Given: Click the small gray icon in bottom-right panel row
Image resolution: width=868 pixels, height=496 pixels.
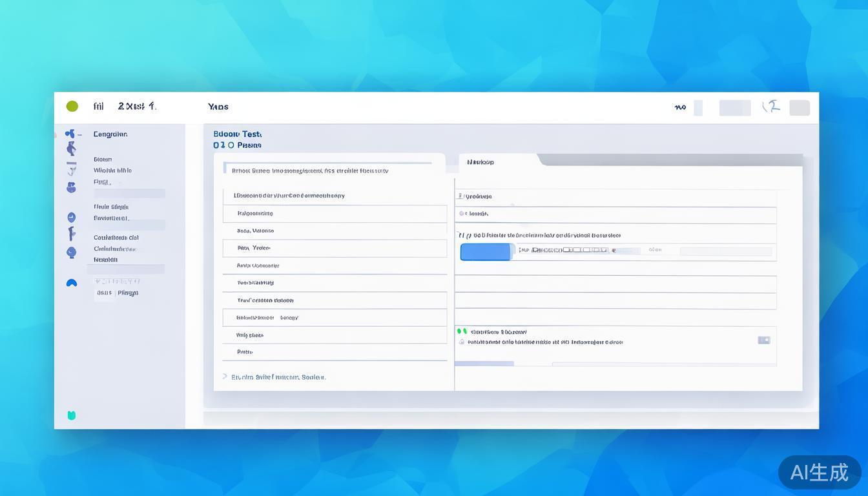Looking at the screenshot, I should (x=764, y=340).
